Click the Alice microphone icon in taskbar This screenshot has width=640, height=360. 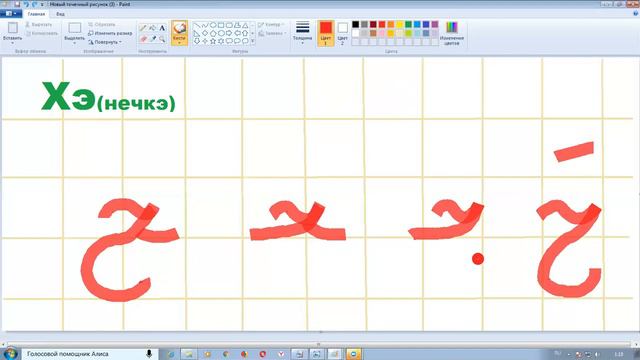tap(149, 354)
